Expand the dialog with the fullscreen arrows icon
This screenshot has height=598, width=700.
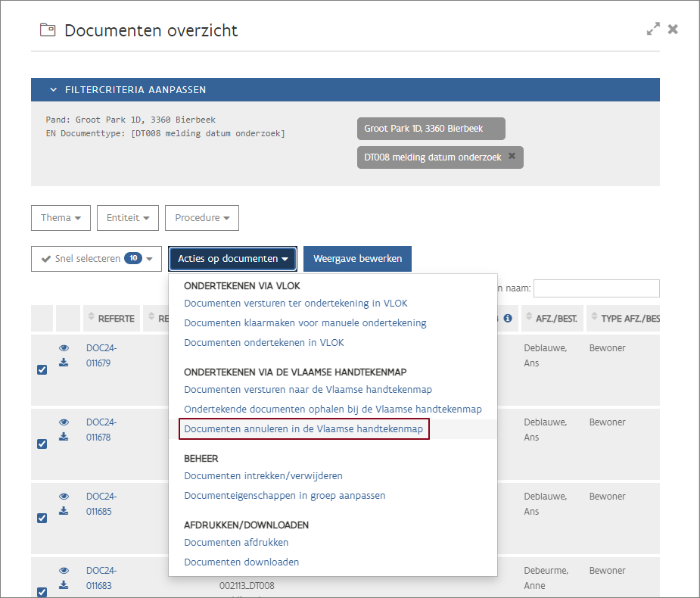pyautogui.click(x=652, y=30)
